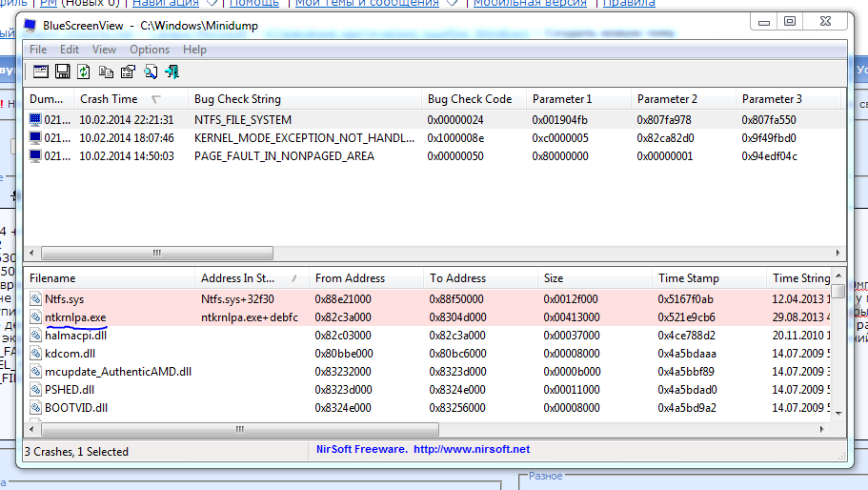
Task: Sort by Time Stamp column header
Action: point(709,278)
